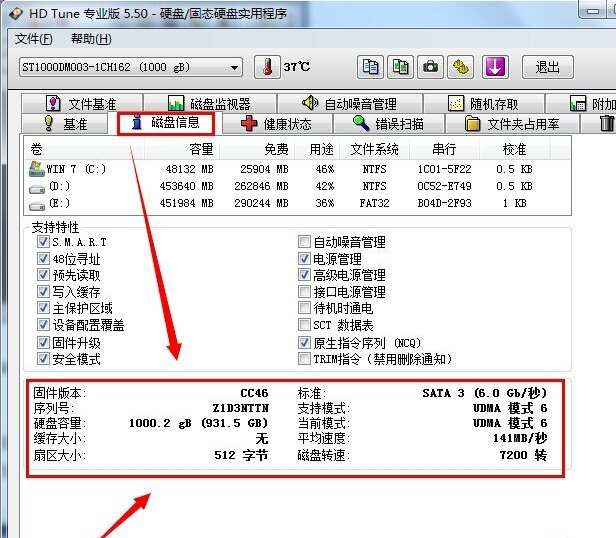Toggle the 固件升级 checkbox

(43, 342)
